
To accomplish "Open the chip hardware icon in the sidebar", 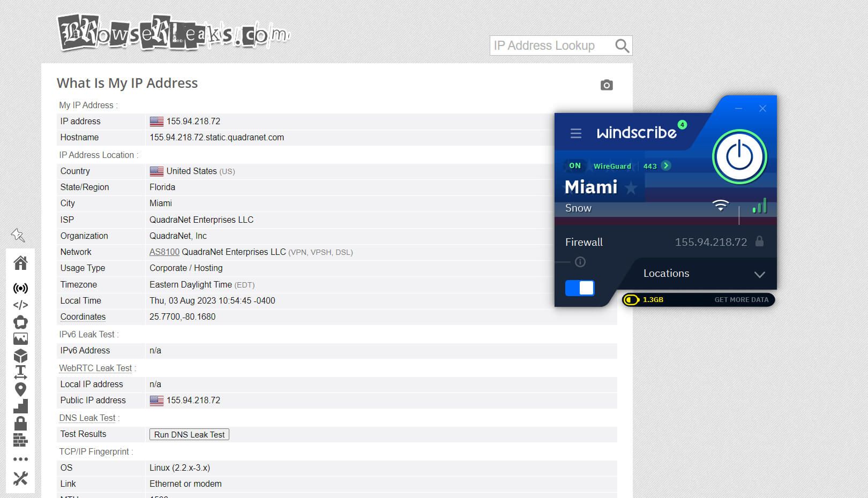I will coord(20,322).
